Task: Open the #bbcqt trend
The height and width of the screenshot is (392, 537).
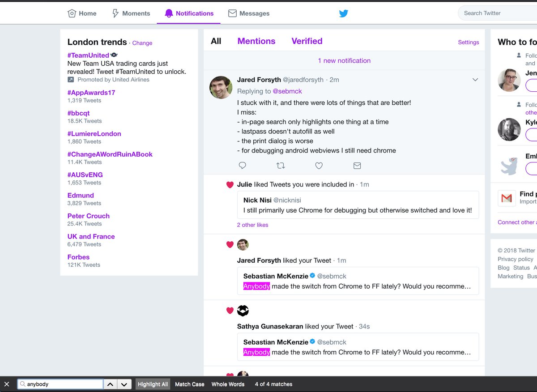Action: tap(78, 113)
